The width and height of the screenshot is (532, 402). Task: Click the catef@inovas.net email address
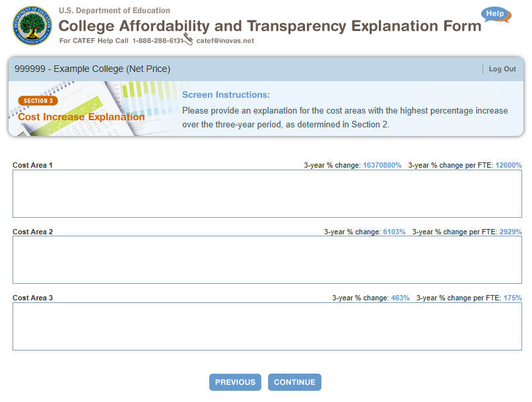(225, 41)
